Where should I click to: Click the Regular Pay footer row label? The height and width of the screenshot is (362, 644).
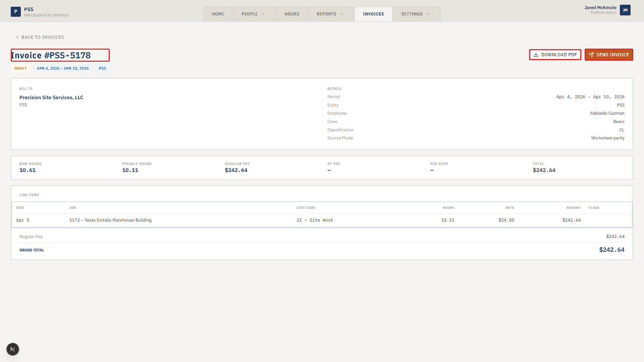(31, 237)
